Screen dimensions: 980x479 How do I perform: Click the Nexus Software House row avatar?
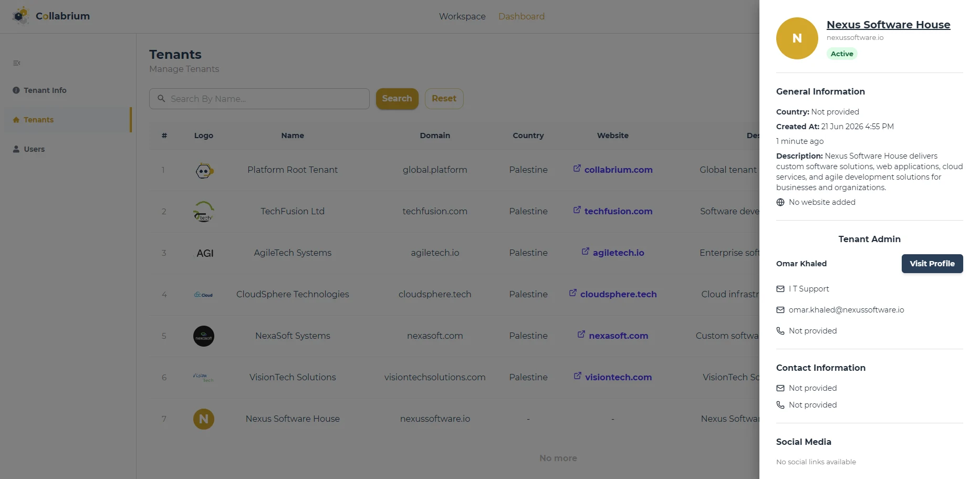click(x=204, y=419)
